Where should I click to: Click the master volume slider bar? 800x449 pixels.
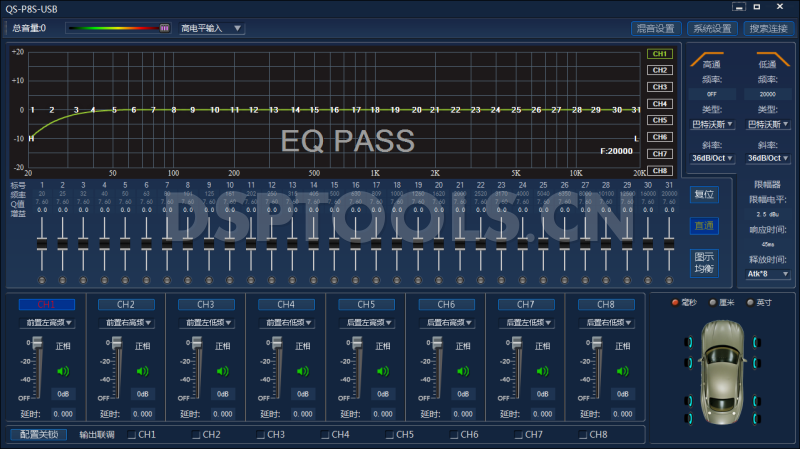click(117, 28)
